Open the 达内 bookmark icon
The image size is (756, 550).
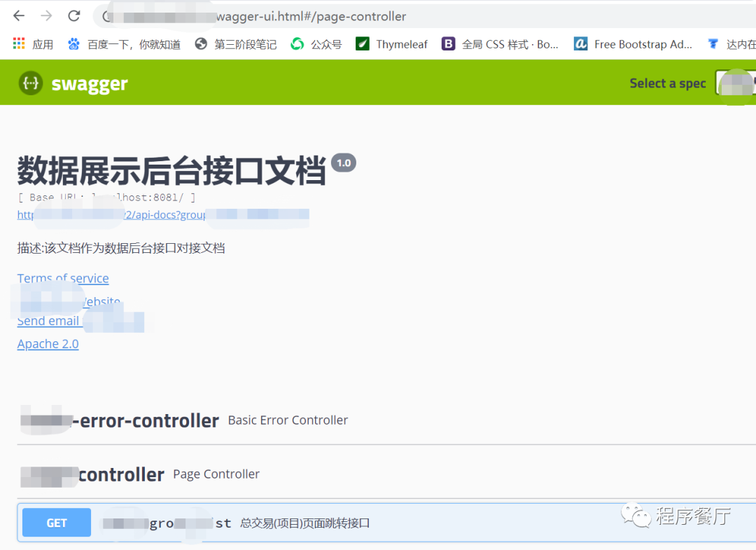[713, 44]
